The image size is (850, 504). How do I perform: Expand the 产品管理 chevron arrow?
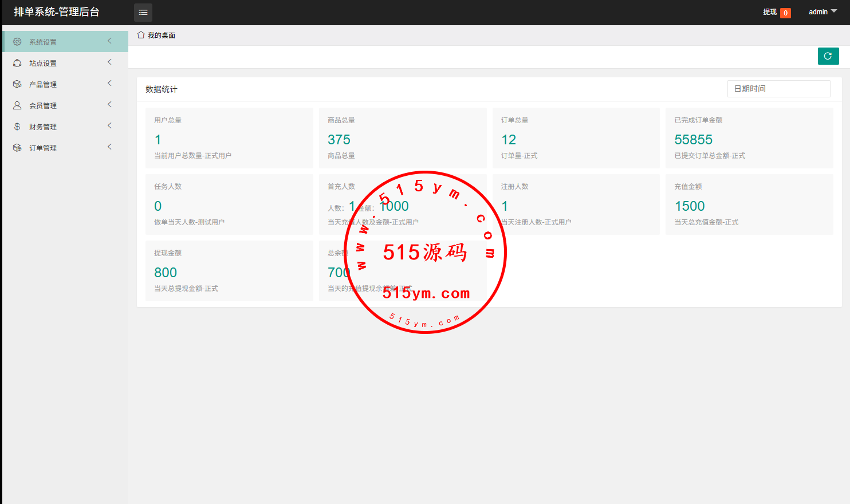109,84
